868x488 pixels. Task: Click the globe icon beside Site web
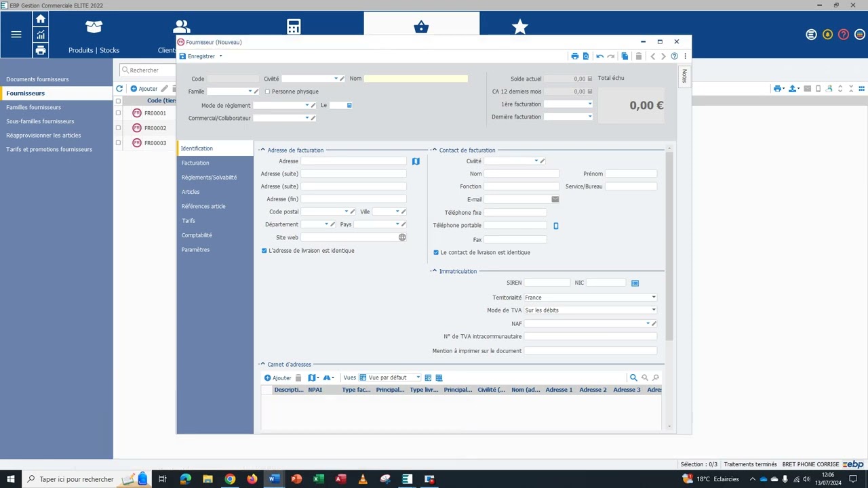click(x=402, y=237)
